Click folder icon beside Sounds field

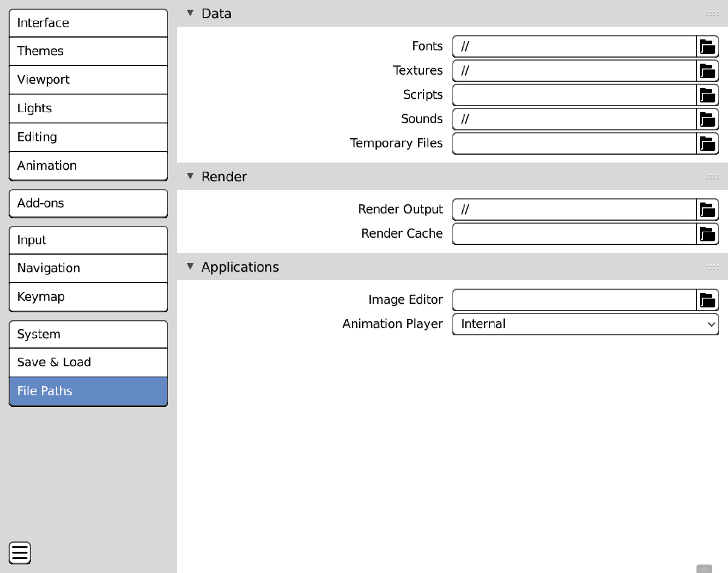point(707,119)
